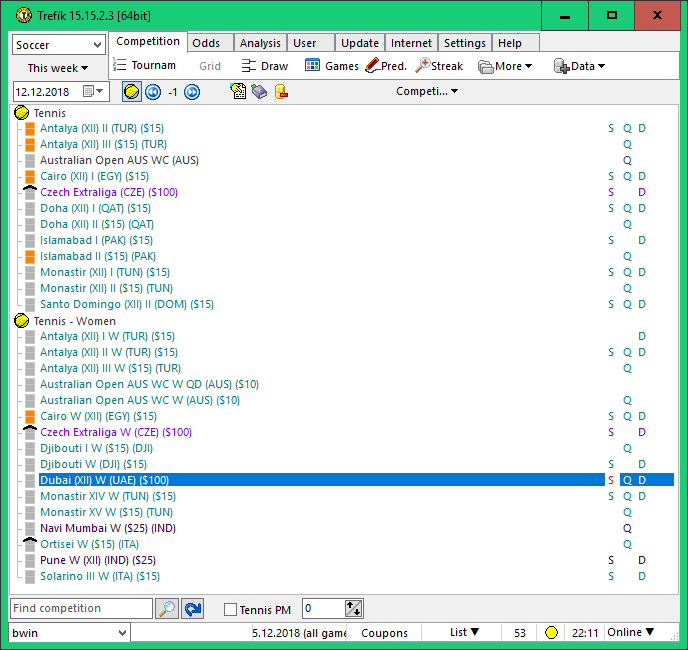Switch to the Analysis tab

tap(260, 43)
